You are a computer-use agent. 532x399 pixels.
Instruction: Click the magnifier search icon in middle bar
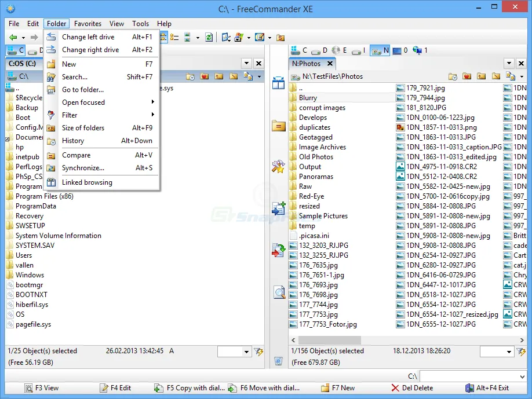tap(279, 292)
